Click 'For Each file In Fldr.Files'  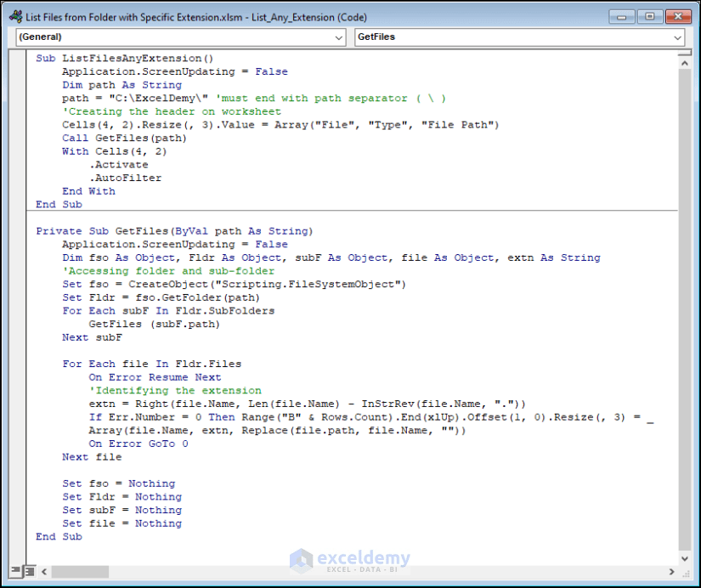click(151, 364)
